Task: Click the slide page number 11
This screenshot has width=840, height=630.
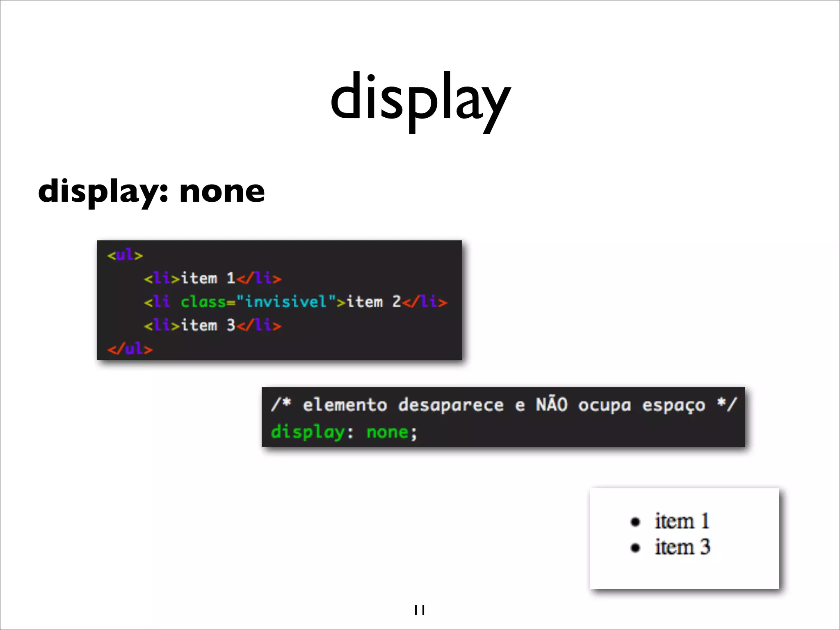Action: tap(420, 610)
